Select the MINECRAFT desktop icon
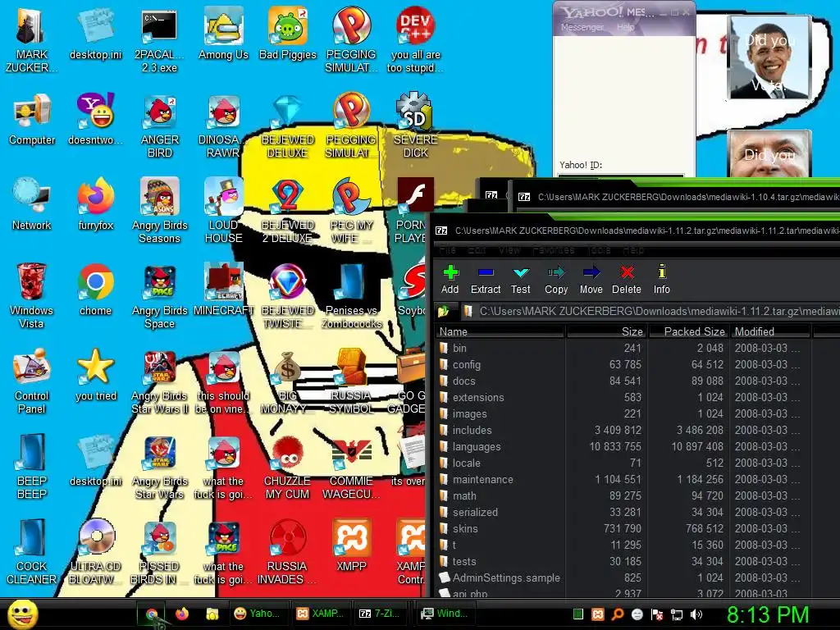 point(223,290)
